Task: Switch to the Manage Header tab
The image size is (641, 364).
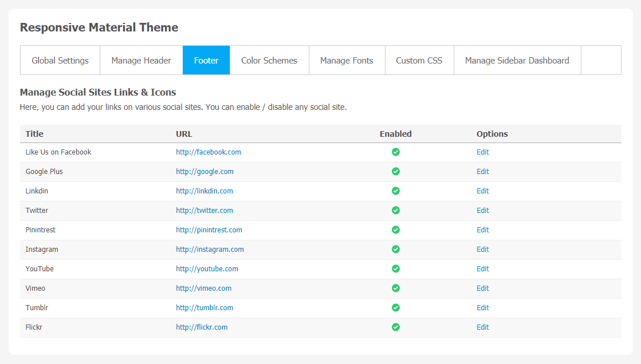Action: pos(141,61)
